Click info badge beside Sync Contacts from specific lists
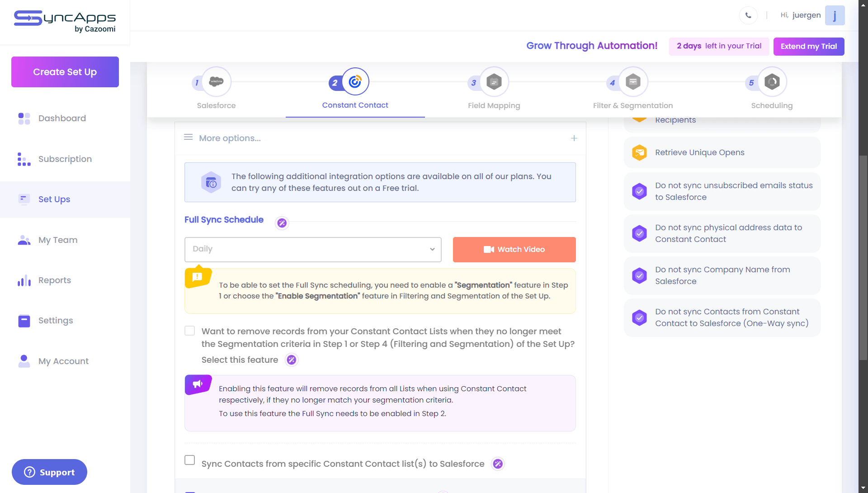The image size is (868, 493). point(498,464)
